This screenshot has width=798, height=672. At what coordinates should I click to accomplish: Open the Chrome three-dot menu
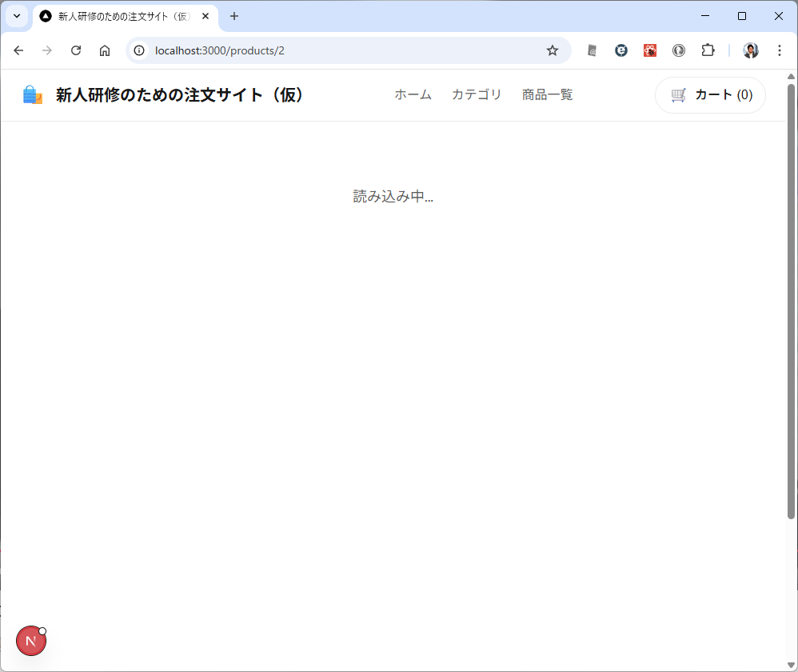[779, 50]
